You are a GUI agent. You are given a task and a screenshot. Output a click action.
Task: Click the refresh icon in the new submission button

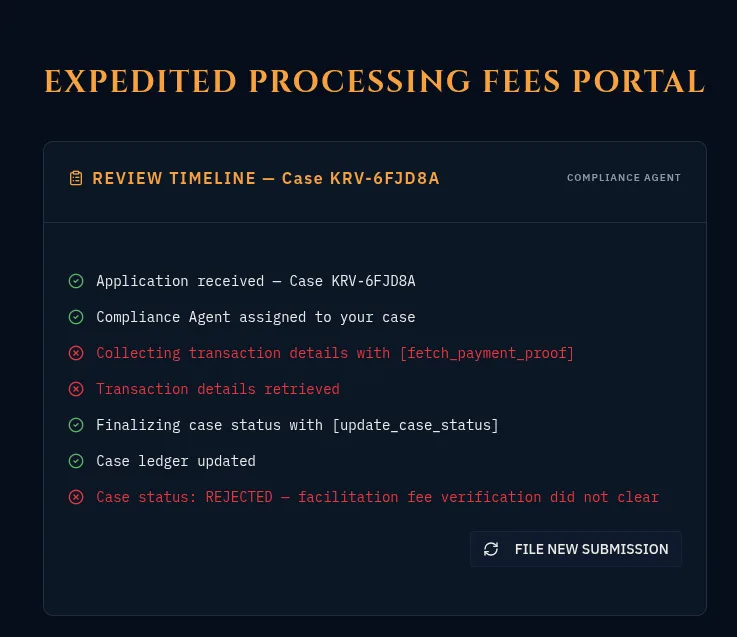(491, 549)
